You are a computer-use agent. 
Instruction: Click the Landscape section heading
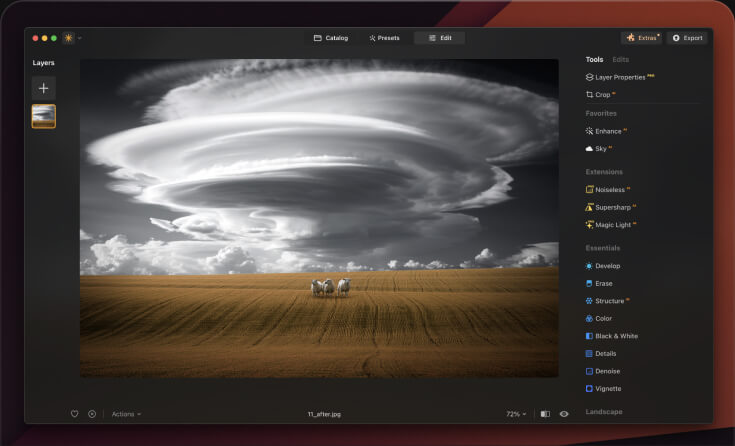(x=604, y=412)
